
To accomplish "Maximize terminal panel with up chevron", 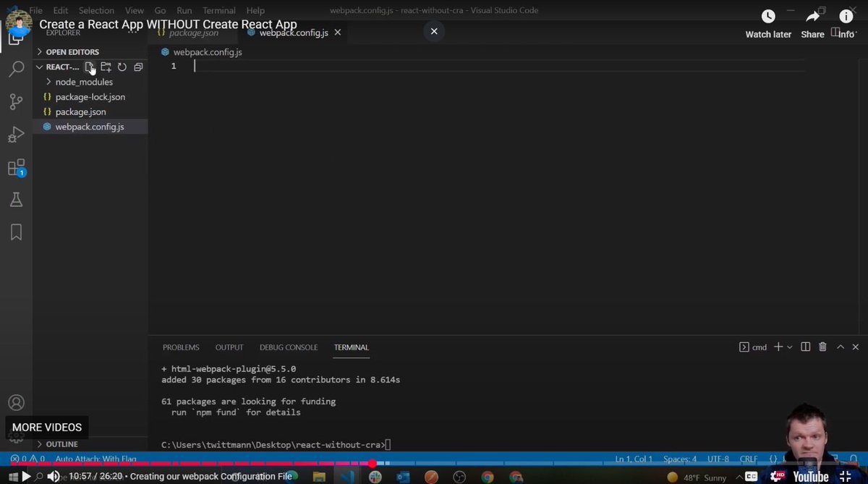I will click(841, 347).
